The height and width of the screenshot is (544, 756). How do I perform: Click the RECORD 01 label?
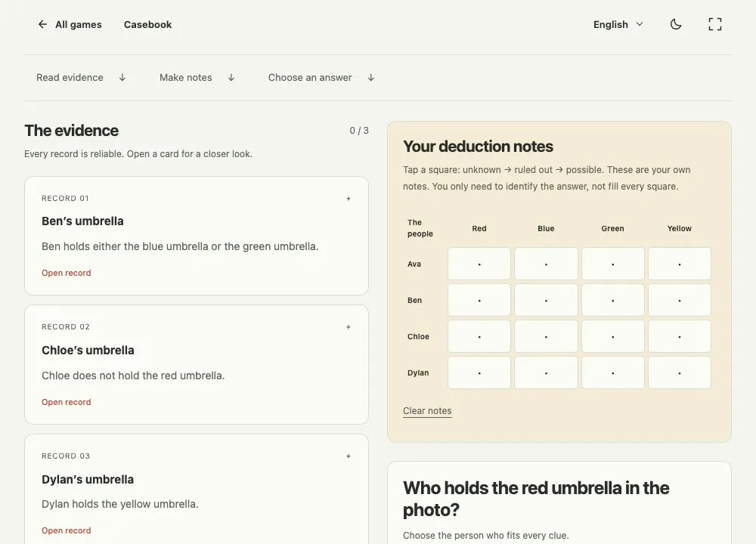[65, 199]
